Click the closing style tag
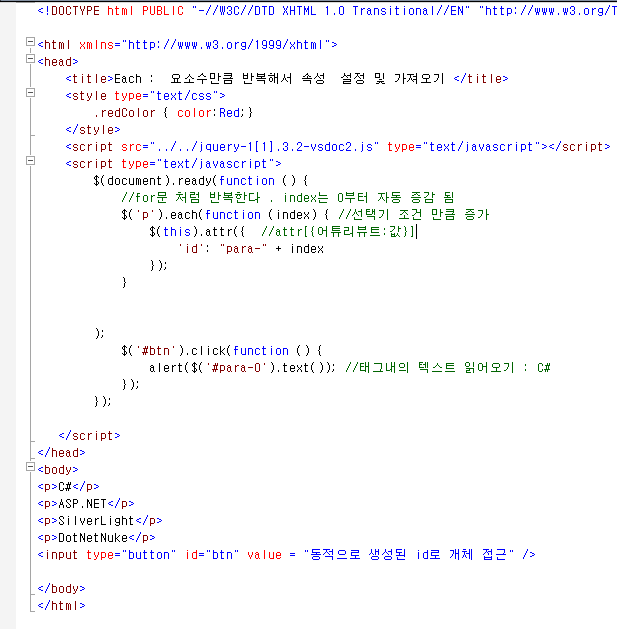The image size is (617, 629). 93,130
